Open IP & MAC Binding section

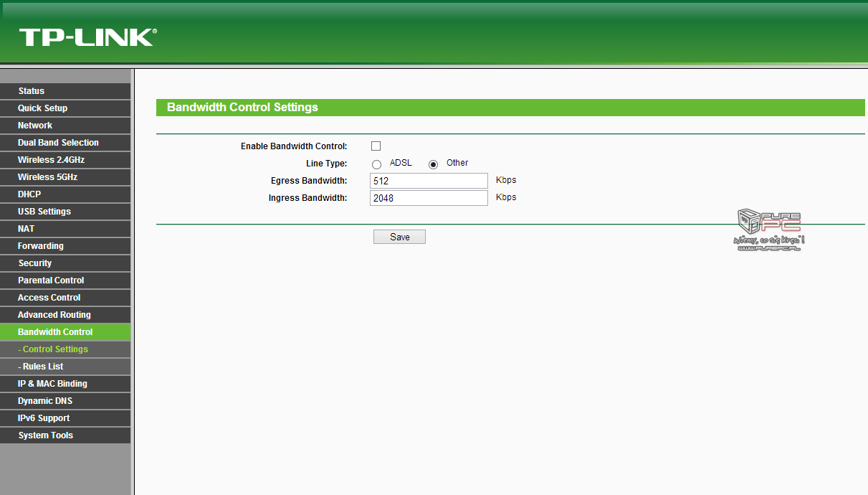[x=52, y=384]
